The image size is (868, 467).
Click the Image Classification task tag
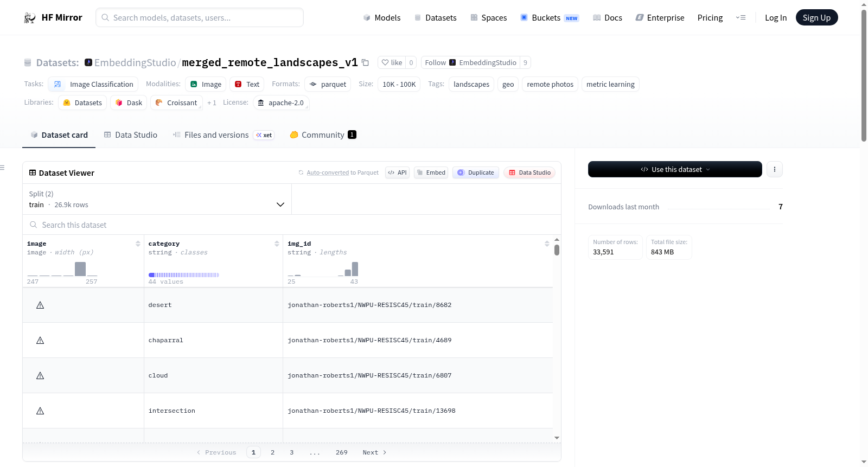click(93, 85)
